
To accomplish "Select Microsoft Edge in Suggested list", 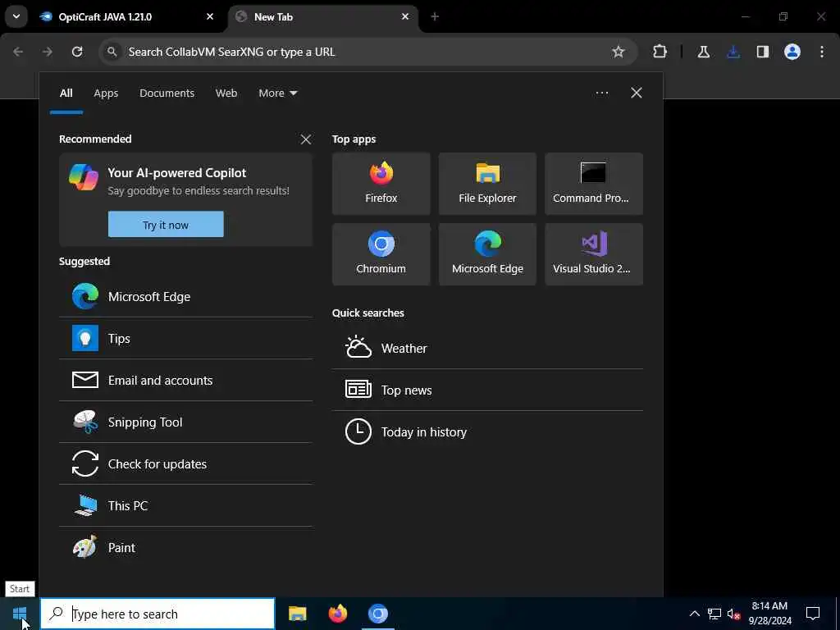I will tap(185, 296).
